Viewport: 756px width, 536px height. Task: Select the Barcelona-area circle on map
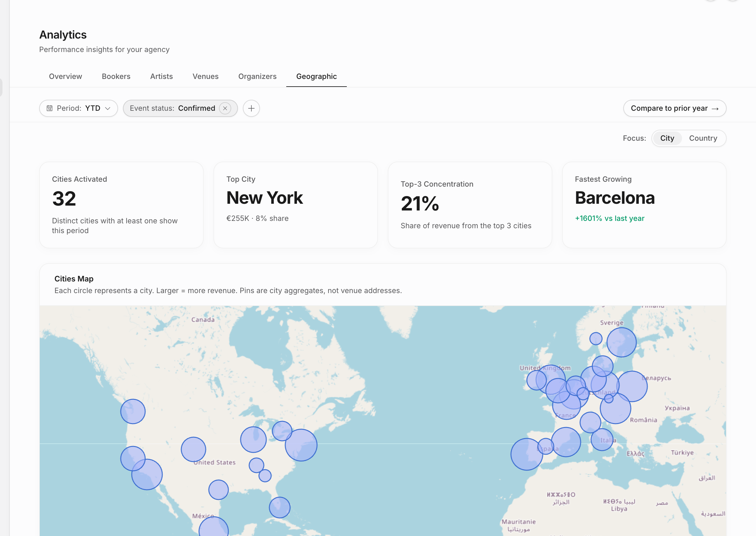tap(566, 442)
